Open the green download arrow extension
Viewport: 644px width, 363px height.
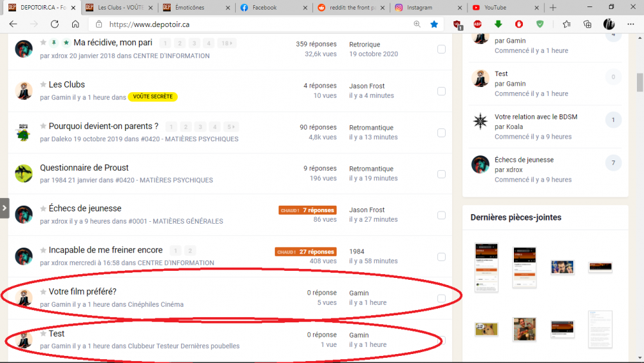pos(498,24)
